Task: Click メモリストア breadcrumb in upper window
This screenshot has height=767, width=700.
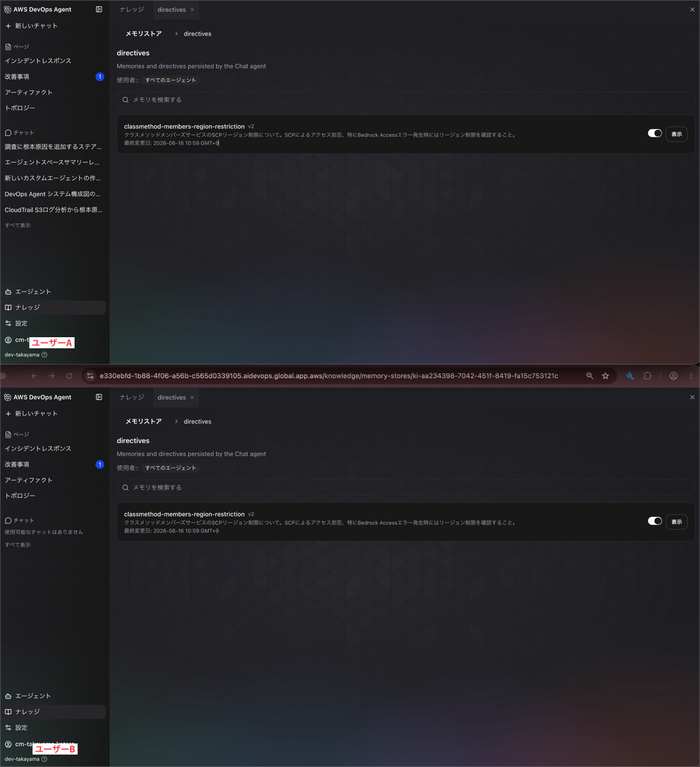Action: click(143, 34)
